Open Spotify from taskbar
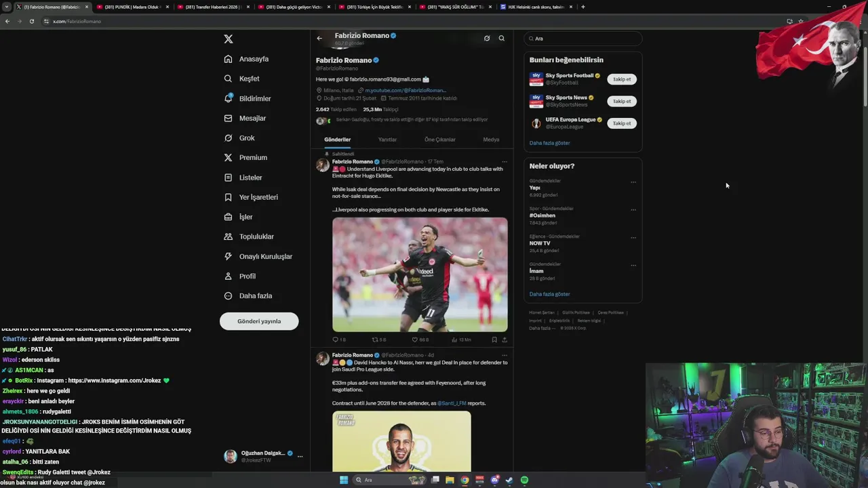 [x=524, y=480]
